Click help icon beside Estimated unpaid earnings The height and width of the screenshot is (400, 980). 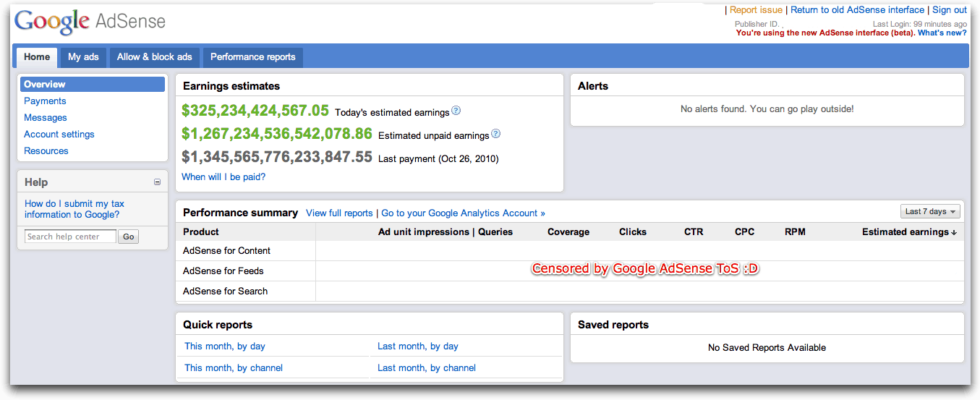click(495, 135)
